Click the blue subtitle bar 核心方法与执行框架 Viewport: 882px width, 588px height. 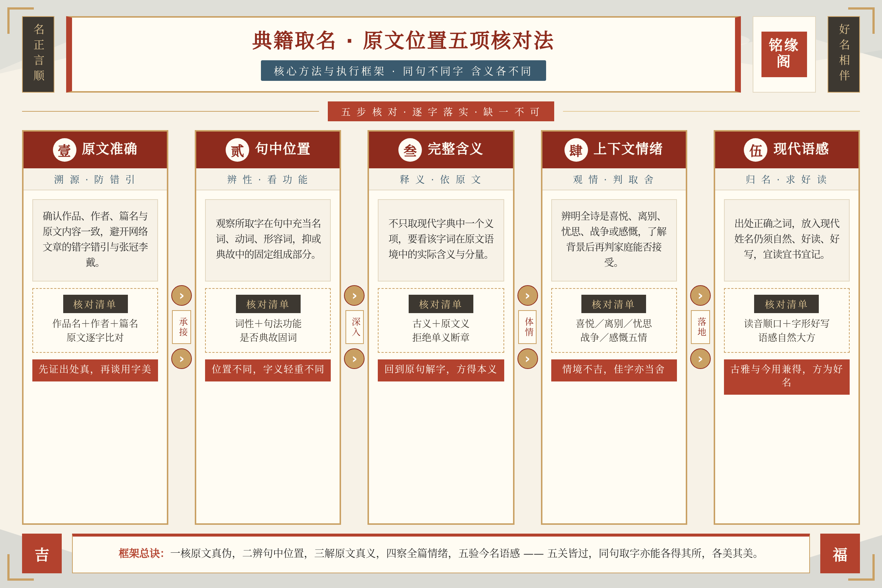click(404, 71)
